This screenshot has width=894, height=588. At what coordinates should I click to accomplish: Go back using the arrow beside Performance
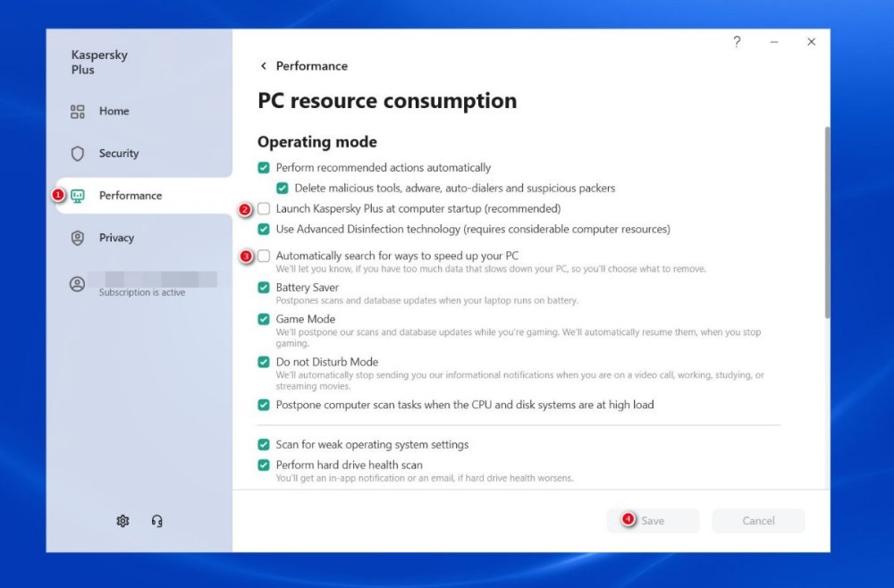264,66
